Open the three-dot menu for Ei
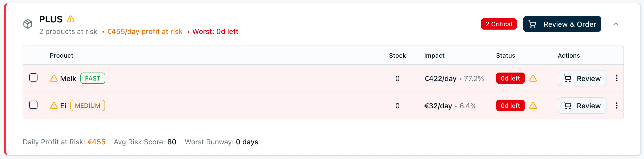The image size is (644, 159). (617, 106)
